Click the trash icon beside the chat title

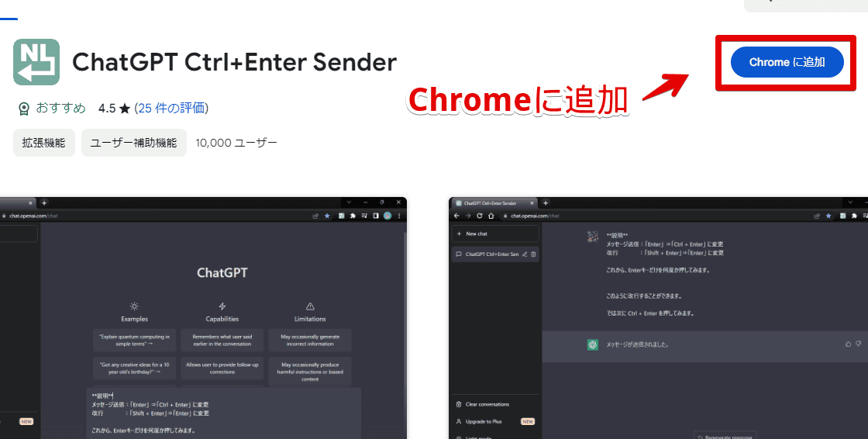[x=534, y=254]
